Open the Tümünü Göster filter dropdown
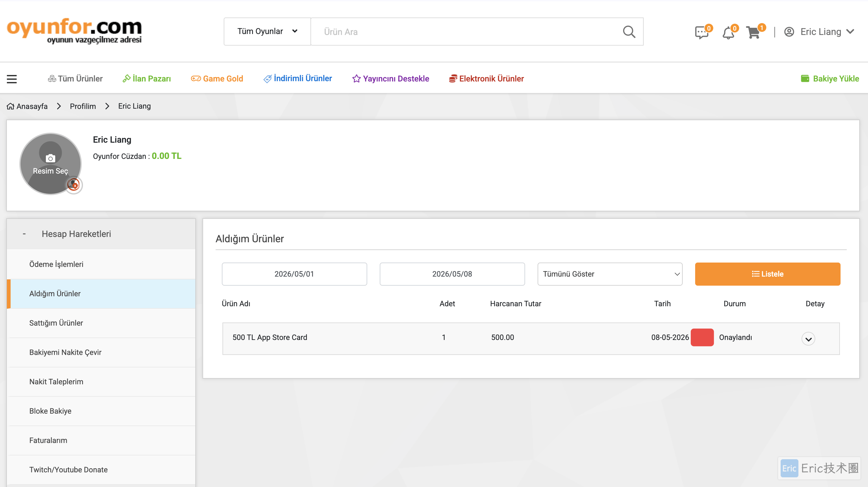868x487 pixels. pyautogui.click(x=610, y=274)
